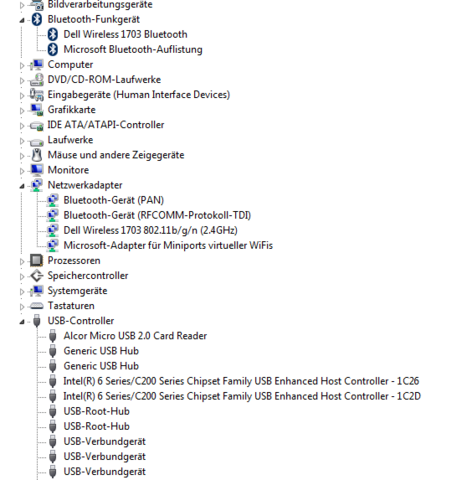Expand the Laufwerke category arrow

[x=22, y=141]
